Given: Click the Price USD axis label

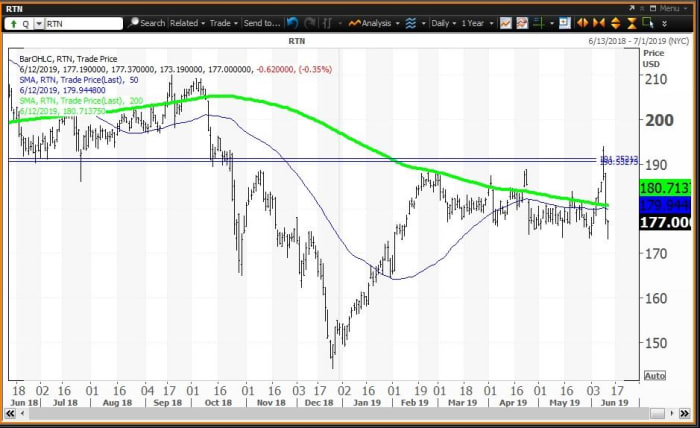Looking at the screenshot, I should (x=653, y=58).
